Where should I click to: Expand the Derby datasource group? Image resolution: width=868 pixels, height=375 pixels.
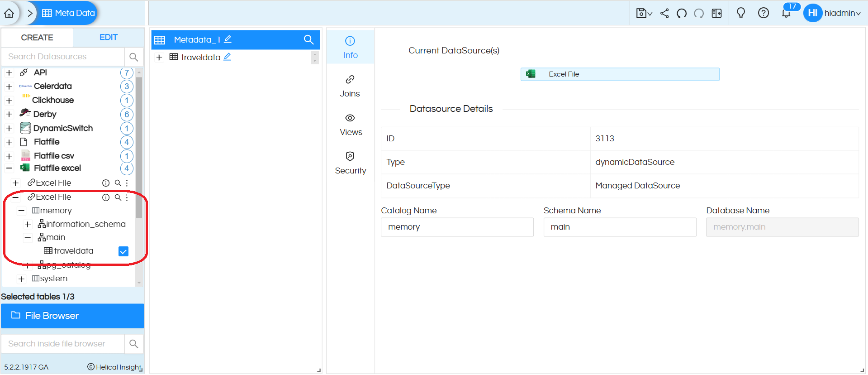[9, 114]
